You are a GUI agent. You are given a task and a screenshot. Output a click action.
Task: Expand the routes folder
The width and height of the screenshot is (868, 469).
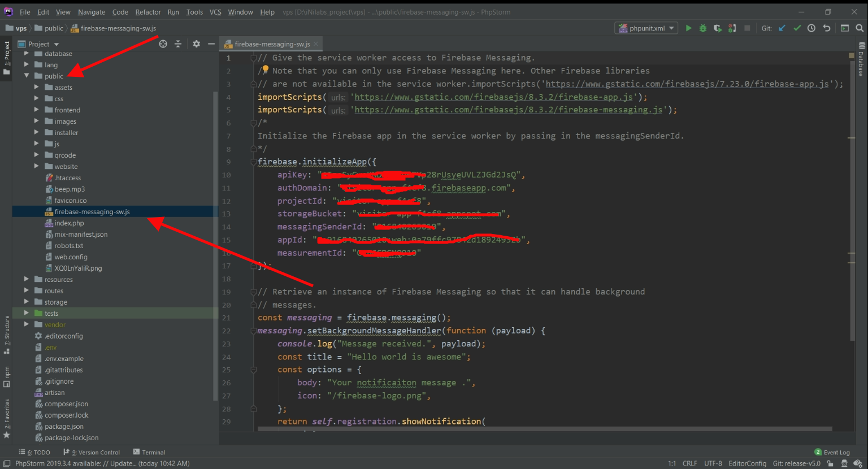click(x=27, y=290)
